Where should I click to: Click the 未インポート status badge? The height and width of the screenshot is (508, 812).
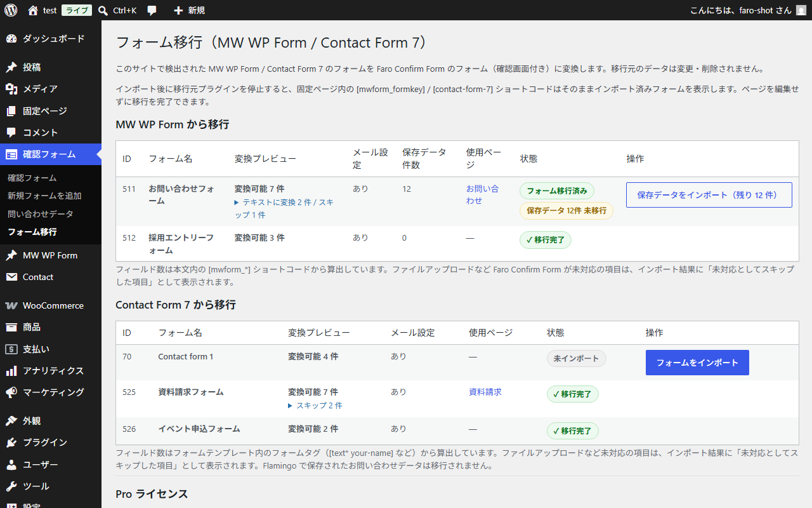point(577,358)
